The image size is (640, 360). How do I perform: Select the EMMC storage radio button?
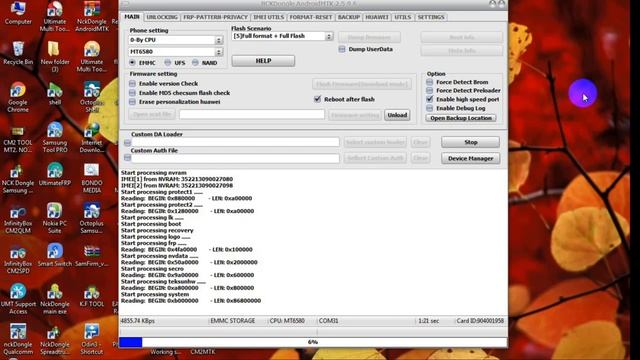coord(132,62)
